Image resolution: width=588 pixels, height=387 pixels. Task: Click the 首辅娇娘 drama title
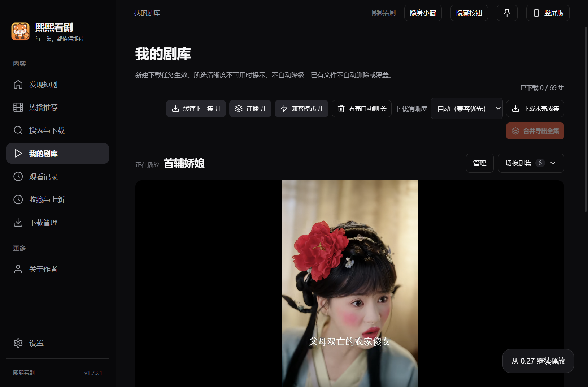184,164
